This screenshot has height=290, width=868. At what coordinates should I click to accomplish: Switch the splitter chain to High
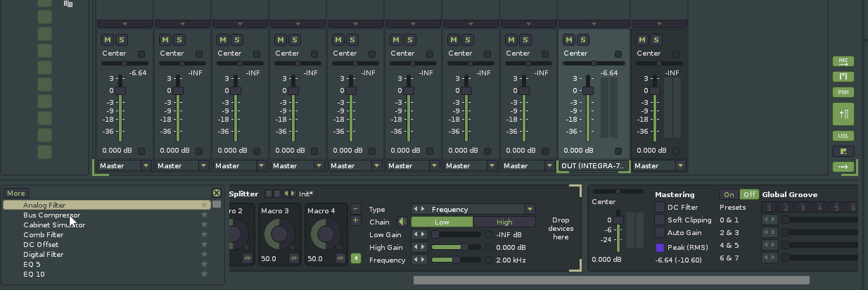pos(504,222)
